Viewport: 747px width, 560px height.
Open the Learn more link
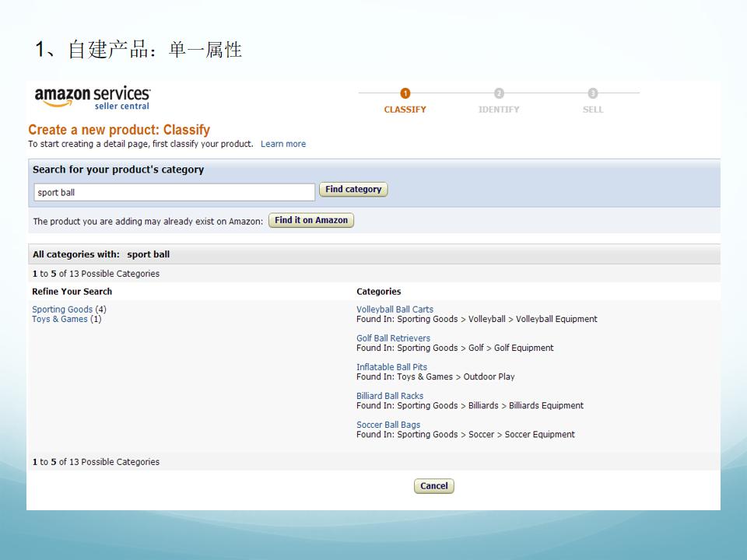coord(283,144)
